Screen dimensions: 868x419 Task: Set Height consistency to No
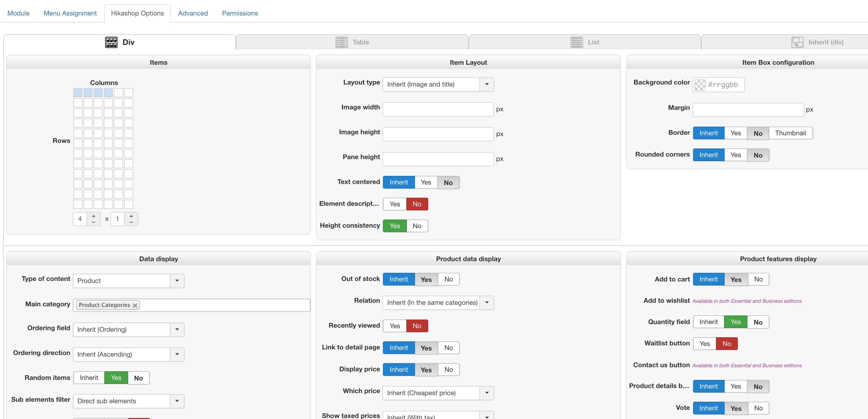point(417,226)
